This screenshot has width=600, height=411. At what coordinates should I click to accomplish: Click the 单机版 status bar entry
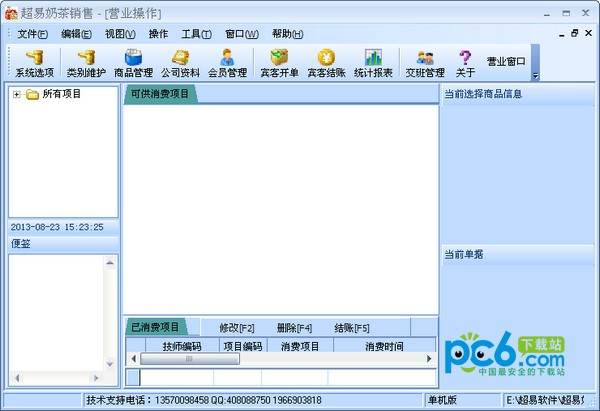click(442, 400)
